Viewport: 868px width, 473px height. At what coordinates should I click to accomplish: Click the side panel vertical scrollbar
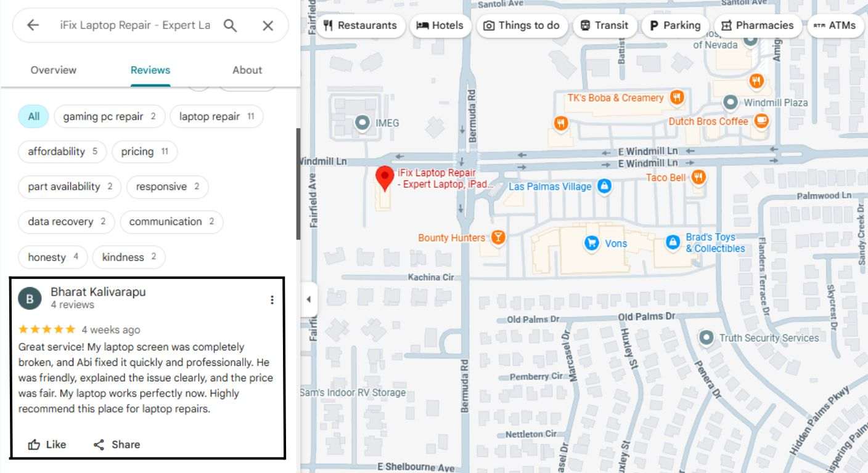[298, 185]
